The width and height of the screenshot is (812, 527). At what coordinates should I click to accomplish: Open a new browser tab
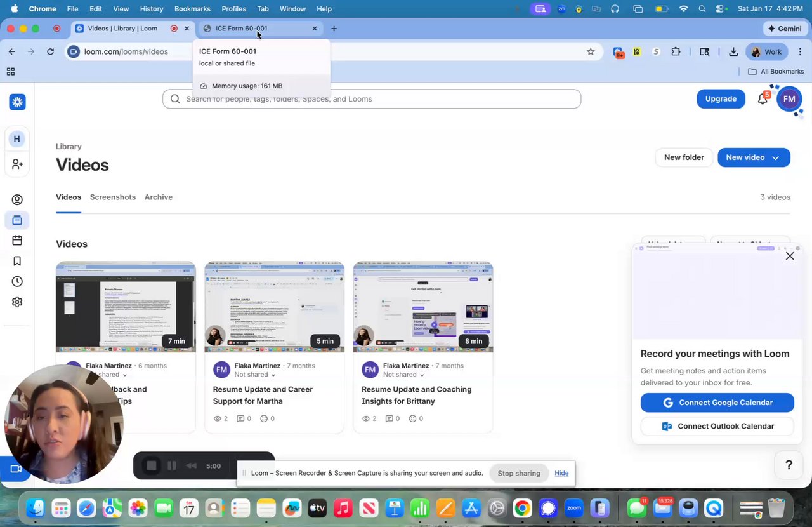pos(334,29)
